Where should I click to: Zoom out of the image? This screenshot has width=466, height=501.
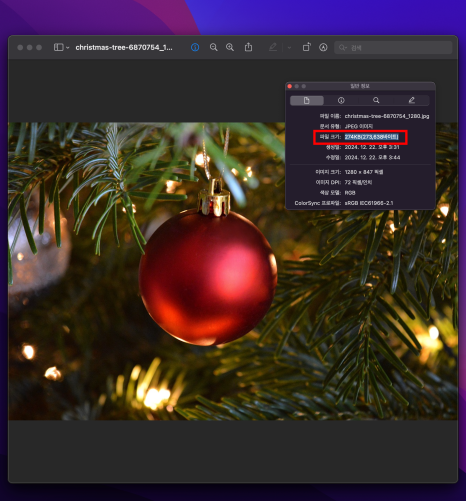[214, 47]
